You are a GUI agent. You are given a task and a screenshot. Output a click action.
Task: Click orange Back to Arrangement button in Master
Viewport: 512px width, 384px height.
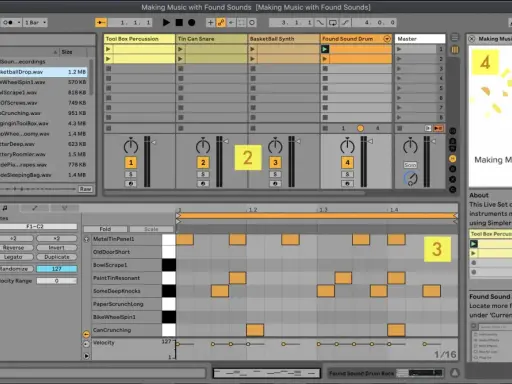coord(438,128)
